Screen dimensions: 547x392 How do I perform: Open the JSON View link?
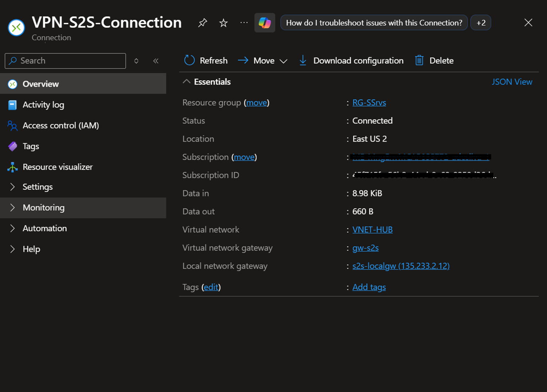pyautogui.click(x=512, y=82)
